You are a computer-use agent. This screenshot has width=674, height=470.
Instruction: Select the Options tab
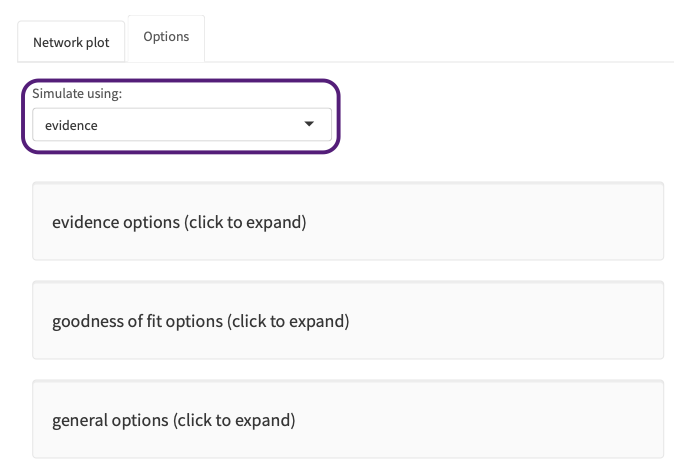coord(166,37)
